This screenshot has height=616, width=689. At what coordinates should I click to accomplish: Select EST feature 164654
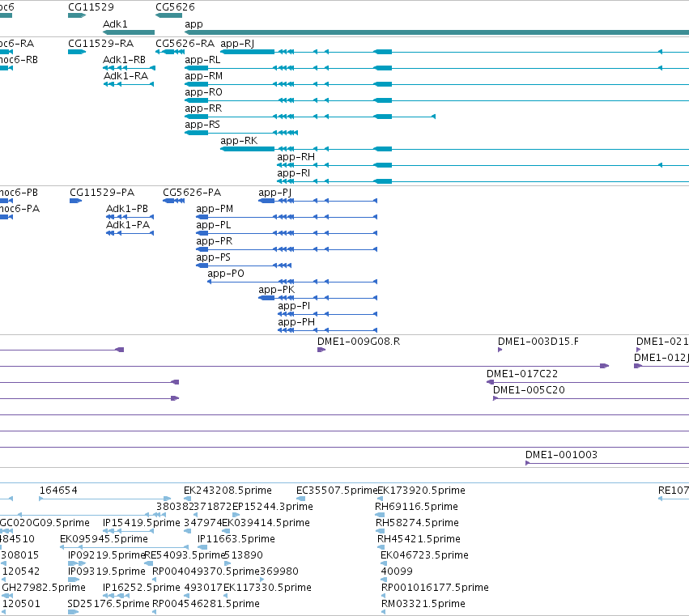[x=58, y=491]
